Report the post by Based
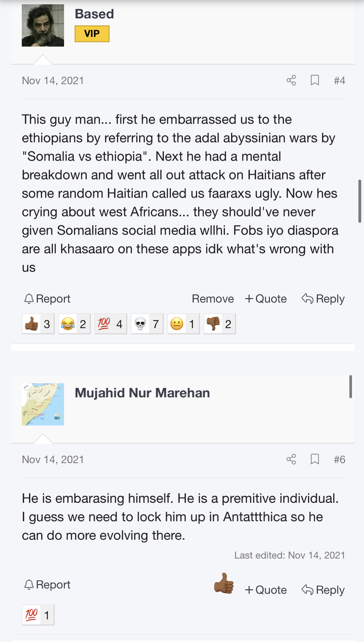364x642 pixels. click(47, 299)
